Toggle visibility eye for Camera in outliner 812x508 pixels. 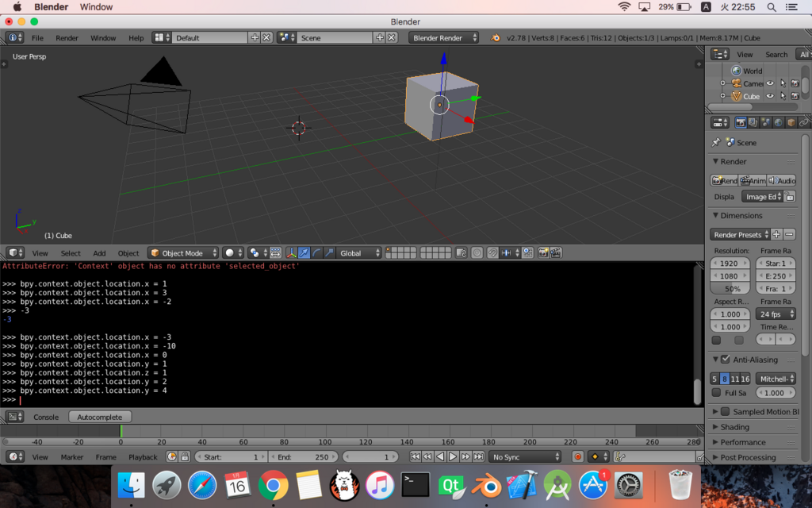[771, 83]
